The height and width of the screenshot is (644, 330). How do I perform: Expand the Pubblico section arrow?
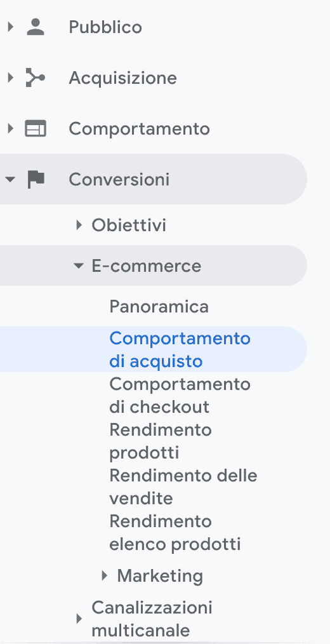(x=11, y=27)
